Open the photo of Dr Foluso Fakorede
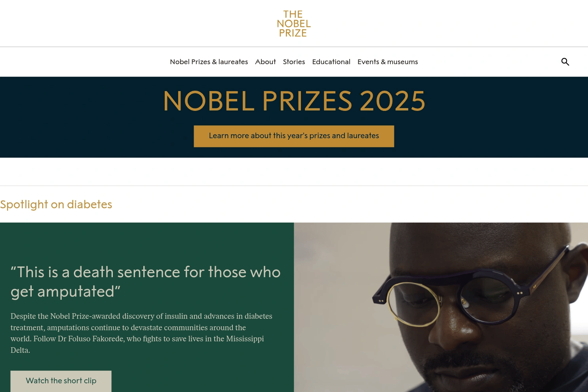588x392 pixels. tap(441, 307)
